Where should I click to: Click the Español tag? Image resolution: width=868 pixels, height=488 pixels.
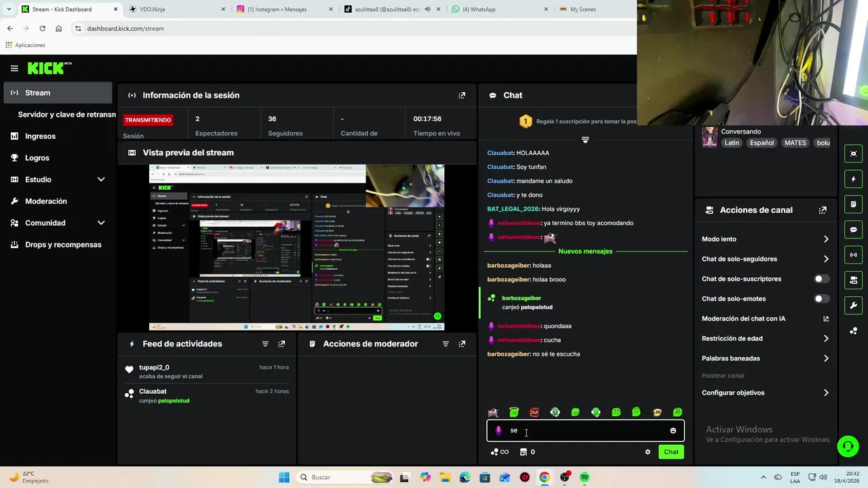pos(762,143)
